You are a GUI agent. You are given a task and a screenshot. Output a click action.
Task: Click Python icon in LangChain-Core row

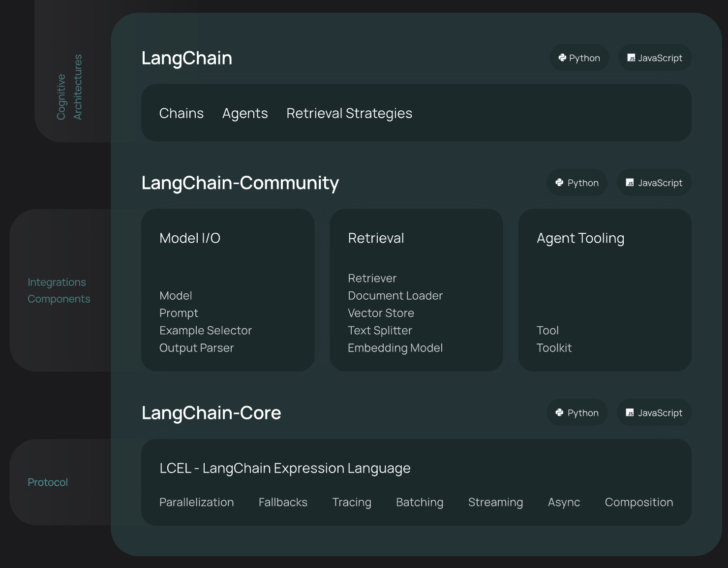(559, 412)
